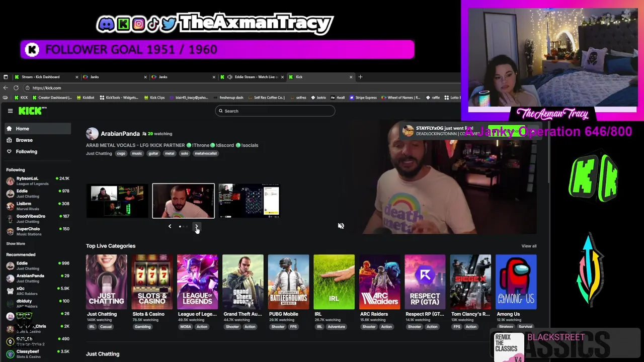644x362 pixels.
Task: Click xQc's avatar in Recommended list
Action: coord(10,291)
